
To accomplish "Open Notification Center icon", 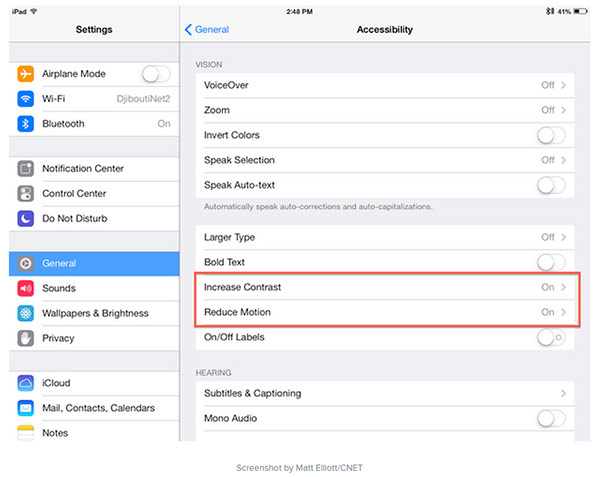I will (26, 168).
